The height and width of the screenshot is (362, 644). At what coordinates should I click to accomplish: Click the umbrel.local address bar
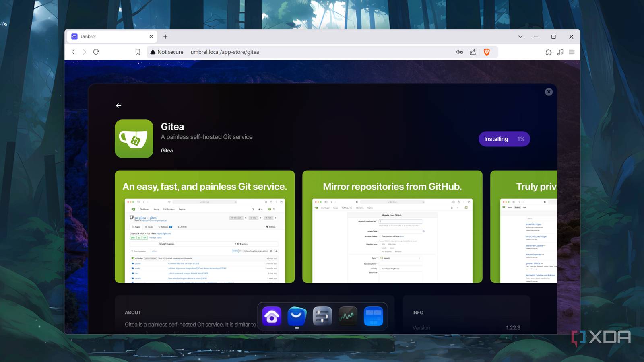coord(225,52)
